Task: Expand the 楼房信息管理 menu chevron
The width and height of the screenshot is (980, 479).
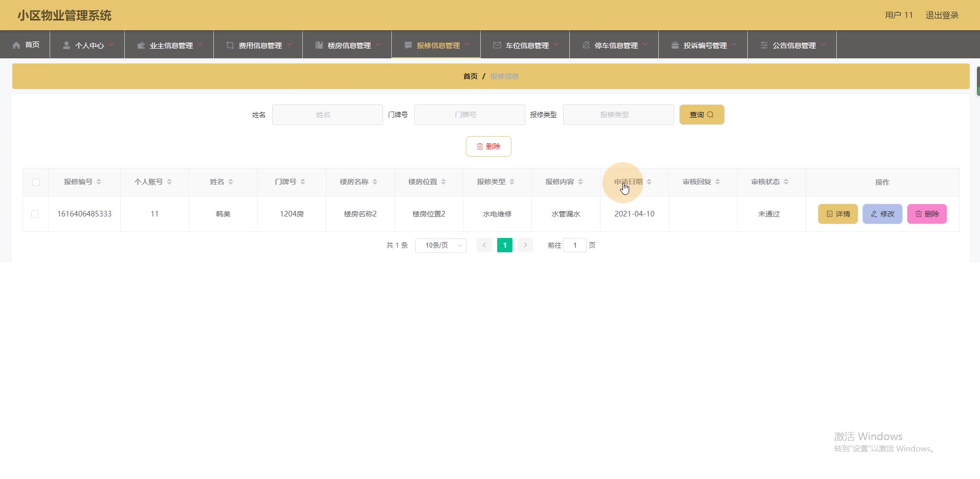Action: click(x=378, y=45)
